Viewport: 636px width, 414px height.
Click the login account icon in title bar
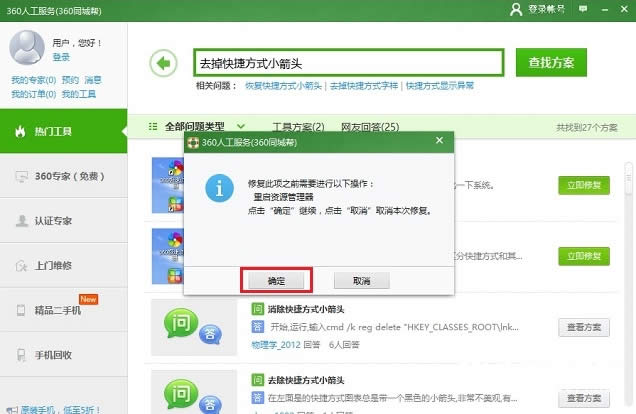pos(516,9)
